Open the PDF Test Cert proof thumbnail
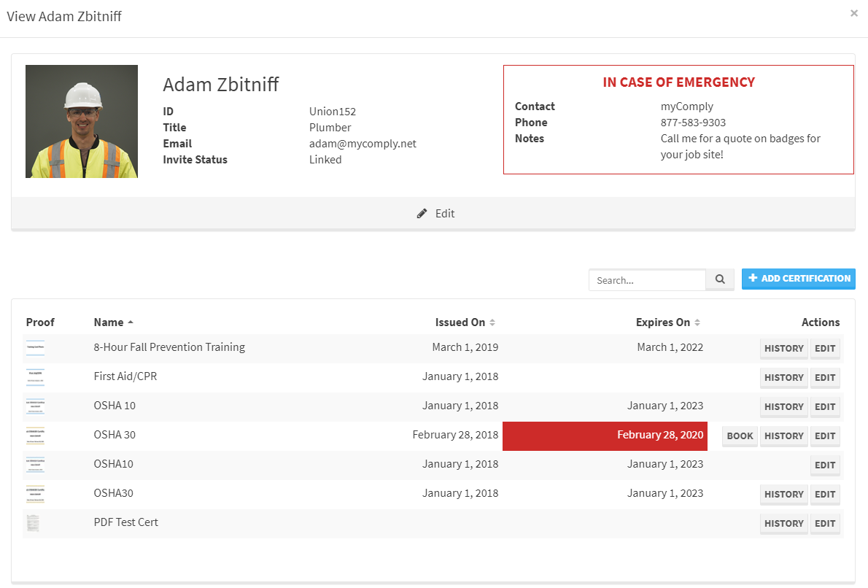868x588 pixels. pyautogui.click(x=33, y=523)
